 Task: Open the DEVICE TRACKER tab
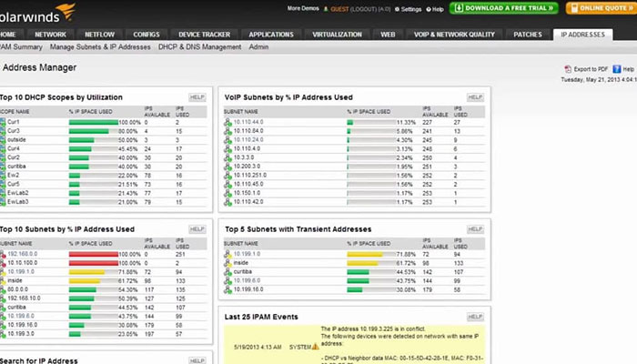(x=205, y=35)
